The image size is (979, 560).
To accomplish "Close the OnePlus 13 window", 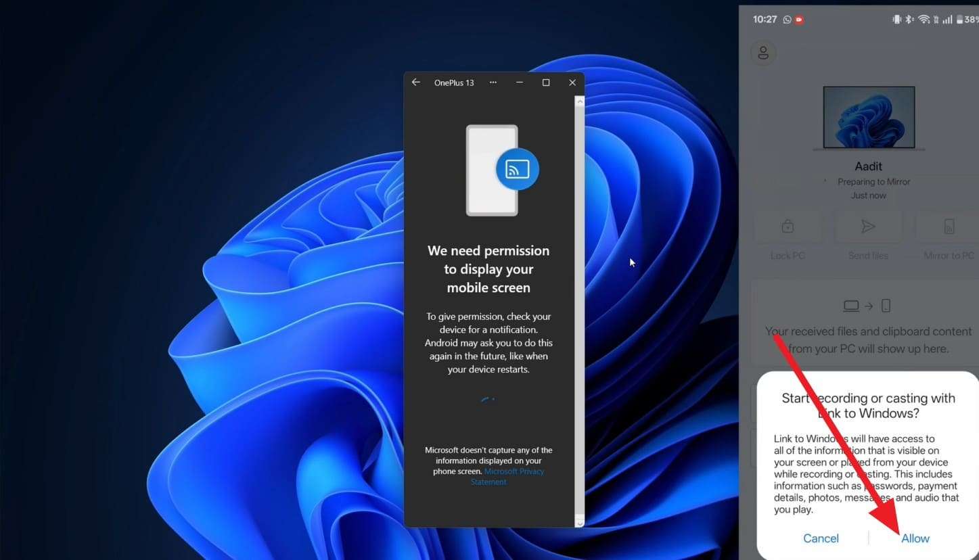I will 572,83.
